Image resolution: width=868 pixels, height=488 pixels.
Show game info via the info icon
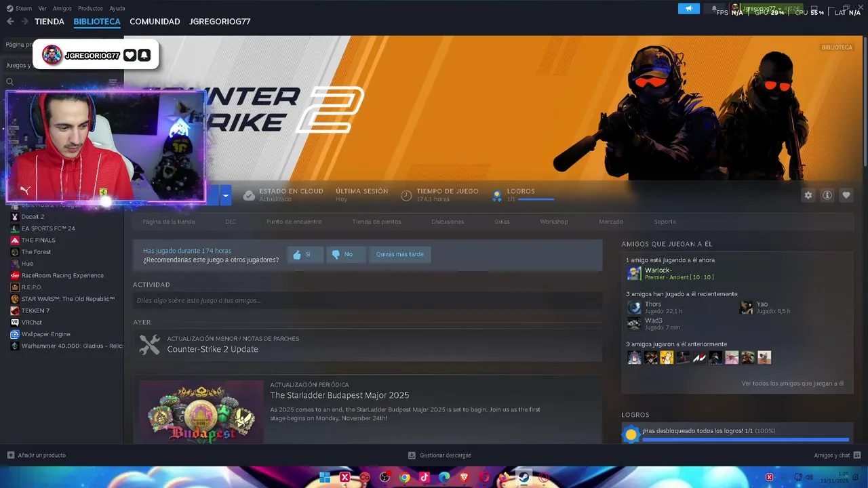pyautogui.click(x=827, y=195)
